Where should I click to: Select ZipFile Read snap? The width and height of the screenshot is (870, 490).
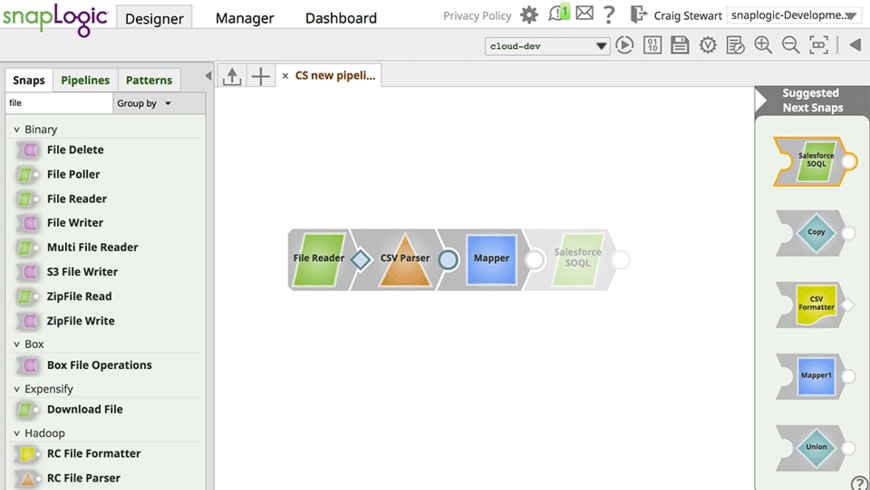(x=79, y=296)
